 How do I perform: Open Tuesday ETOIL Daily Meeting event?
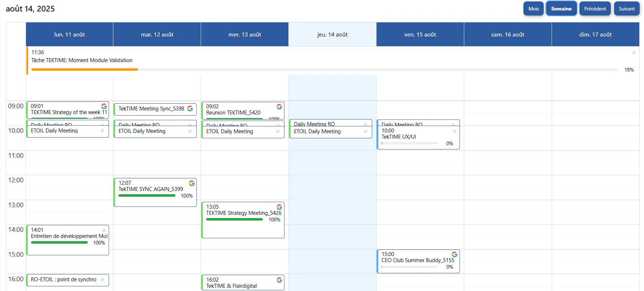155,132
